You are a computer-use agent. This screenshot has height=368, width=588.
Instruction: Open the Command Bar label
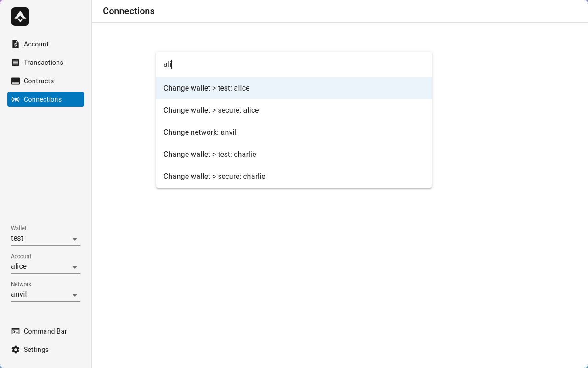pyautogui.click(x=45, y=331)
